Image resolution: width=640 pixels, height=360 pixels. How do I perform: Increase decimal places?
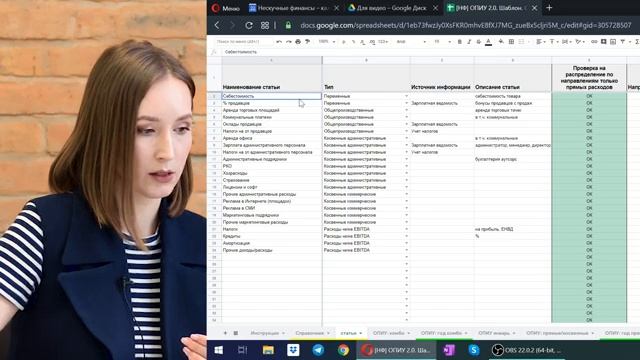point(372,42)
